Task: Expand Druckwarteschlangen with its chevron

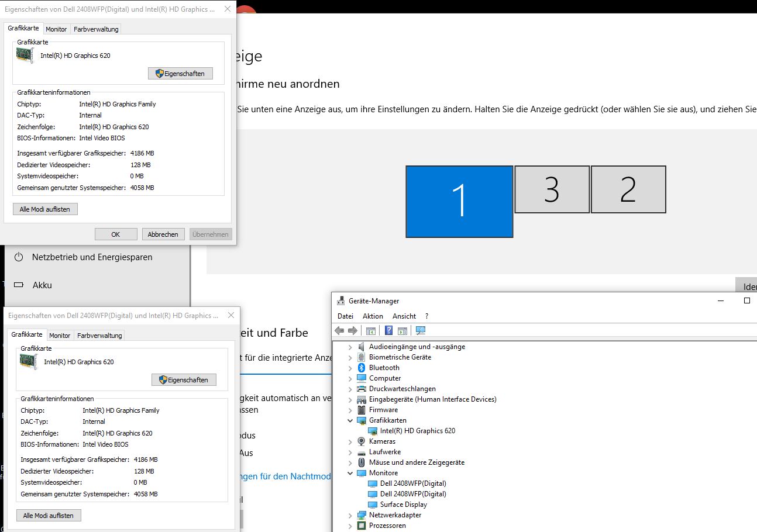Action: [x=350, y=389]
